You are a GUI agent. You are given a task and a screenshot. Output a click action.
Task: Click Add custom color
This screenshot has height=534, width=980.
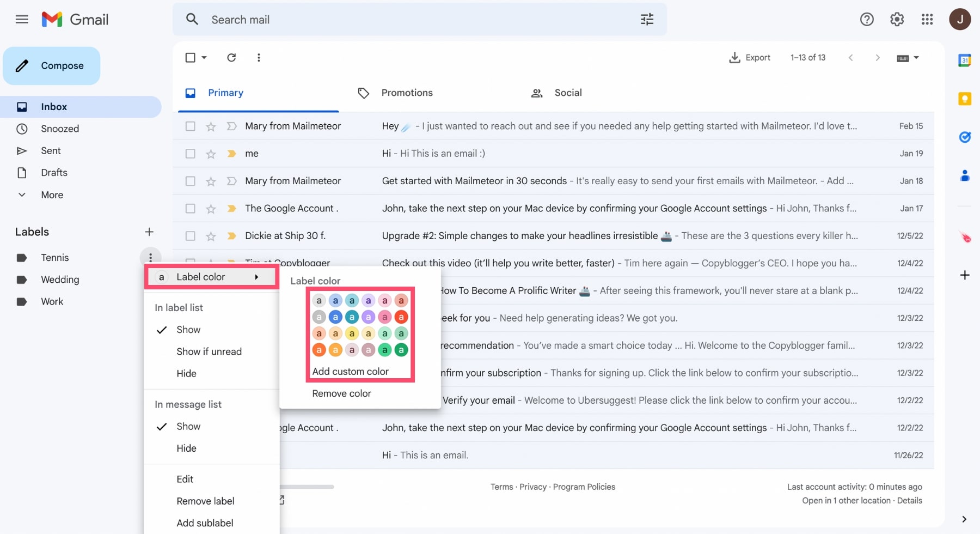coord(350,372)
